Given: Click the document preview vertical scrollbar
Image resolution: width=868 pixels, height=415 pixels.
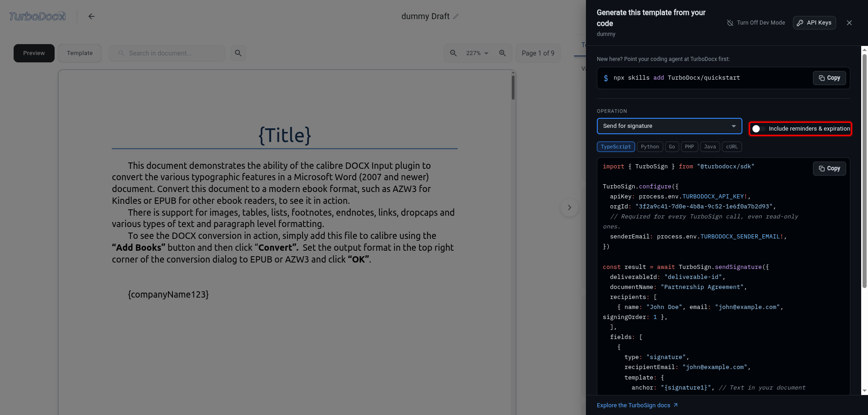Looking at the screenshot, I should pyautogui.click(x=513, y=87).
